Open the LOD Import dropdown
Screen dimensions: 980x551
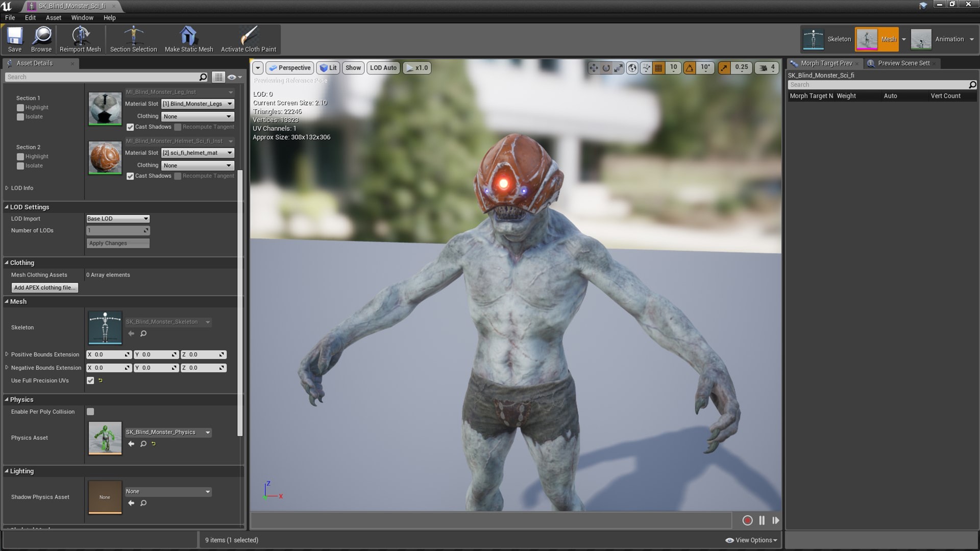[117, 218]
